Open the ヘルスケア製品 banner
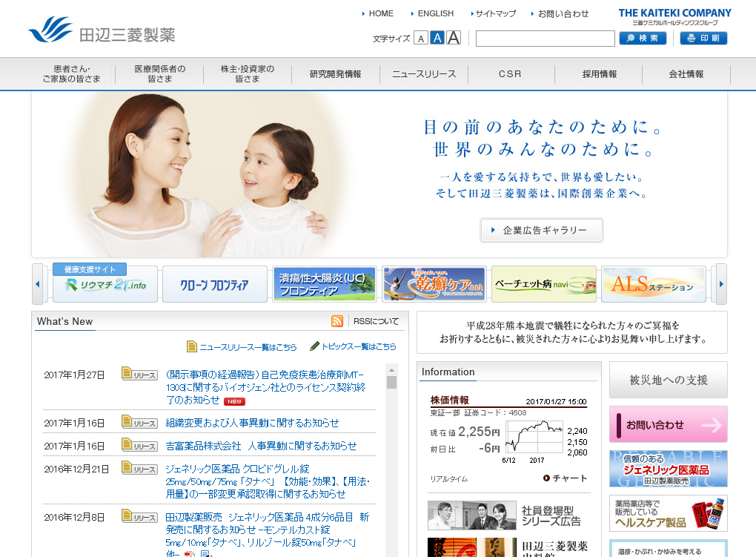 click(x=669, y=513)
